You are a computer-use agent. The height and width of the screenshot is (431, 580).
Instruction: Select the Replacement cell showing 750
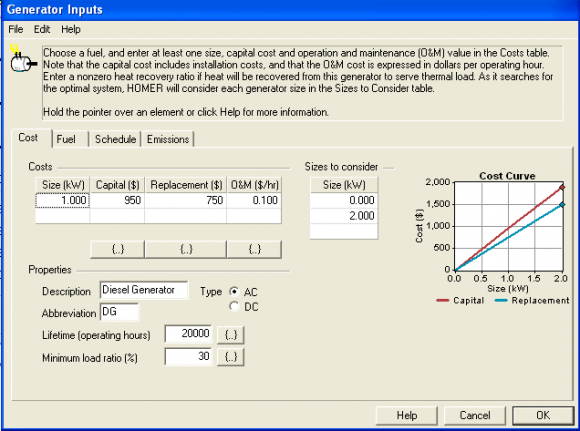(x=186, y=201)
